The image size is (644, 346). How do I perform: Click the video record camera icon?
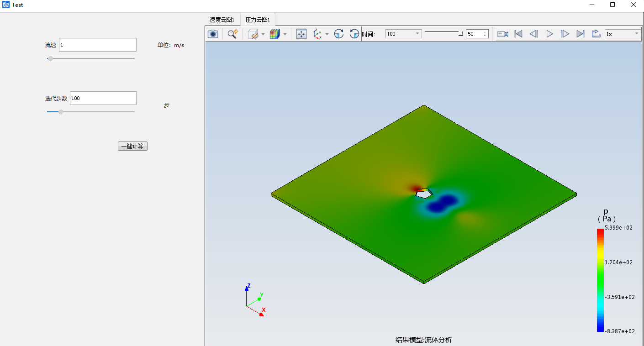click(502, 34)
